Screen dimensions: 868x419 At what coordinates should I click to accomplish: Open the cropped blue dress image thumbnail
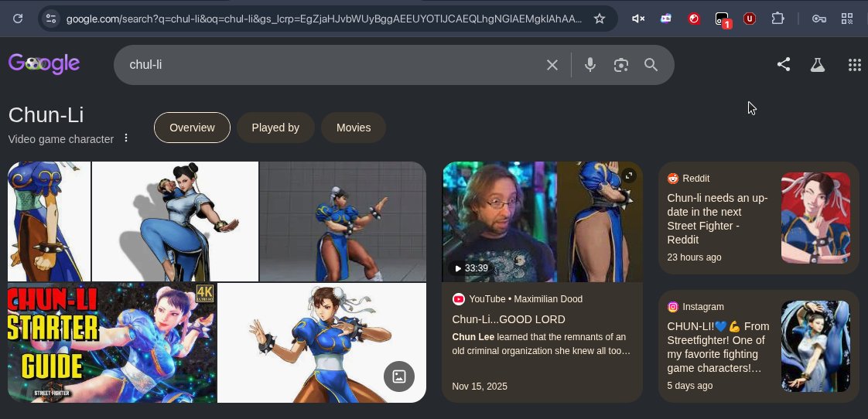coord(49,221)
